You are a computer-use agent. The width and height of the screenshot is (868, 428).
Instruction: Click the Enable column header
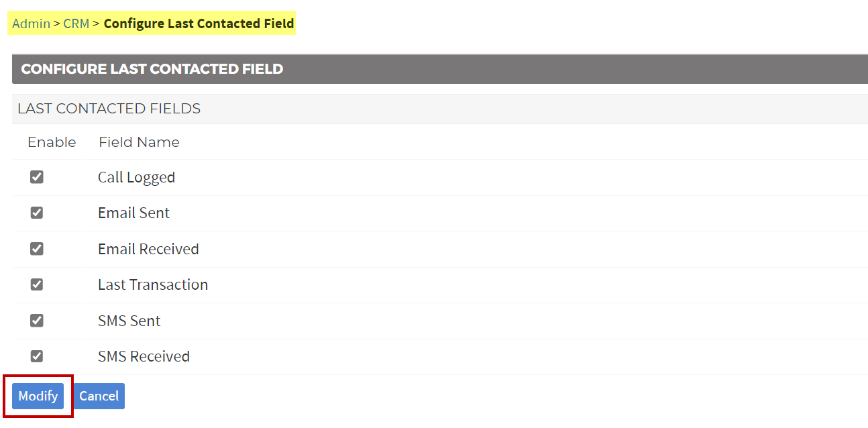coord(52,142)
